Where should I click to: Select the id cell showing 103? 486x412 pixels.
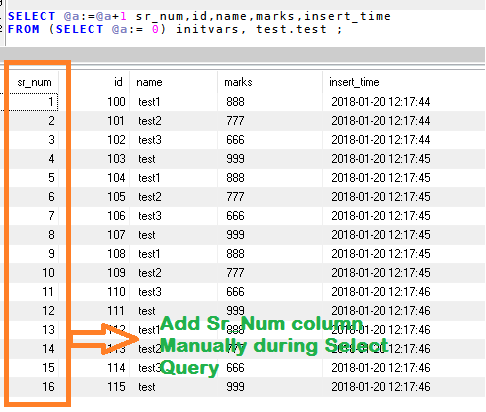click(x=116, y=159)
